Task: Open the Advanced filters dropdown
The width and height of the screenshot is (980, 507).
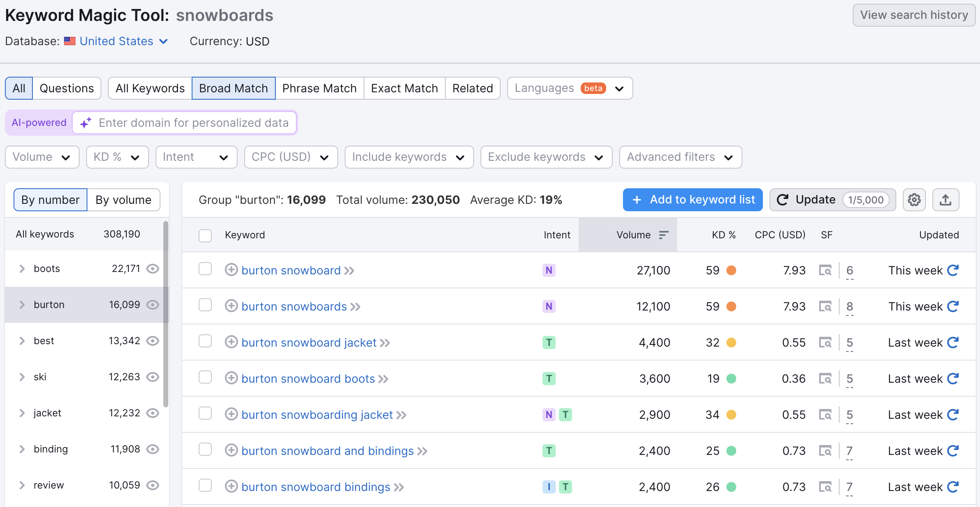Action: tap(680, 157)
